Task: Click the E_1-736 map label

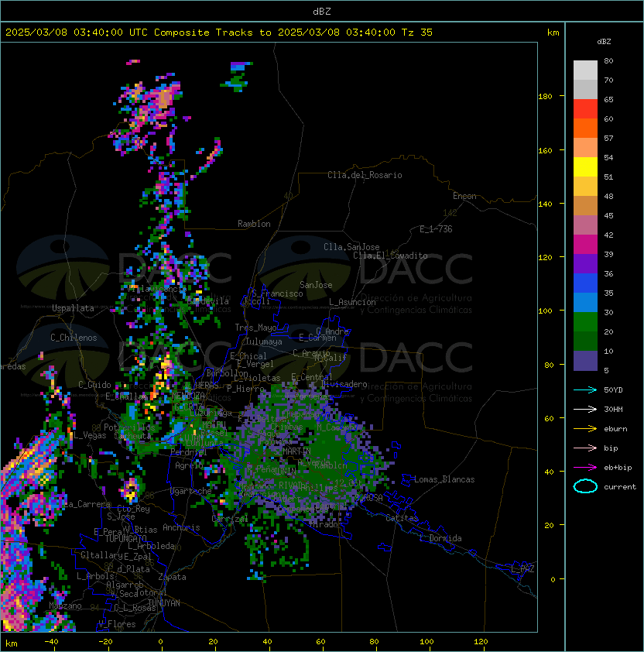Action: click(436, 229)
